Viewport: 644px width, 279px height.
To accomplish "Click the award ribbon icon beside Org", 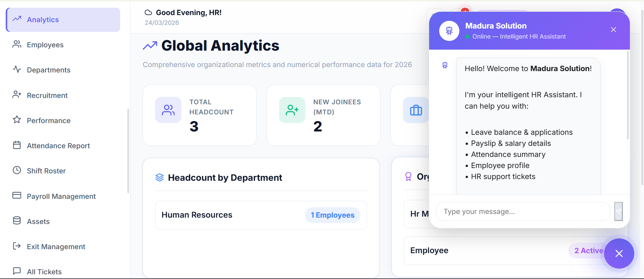I will [x=408, y=177].
